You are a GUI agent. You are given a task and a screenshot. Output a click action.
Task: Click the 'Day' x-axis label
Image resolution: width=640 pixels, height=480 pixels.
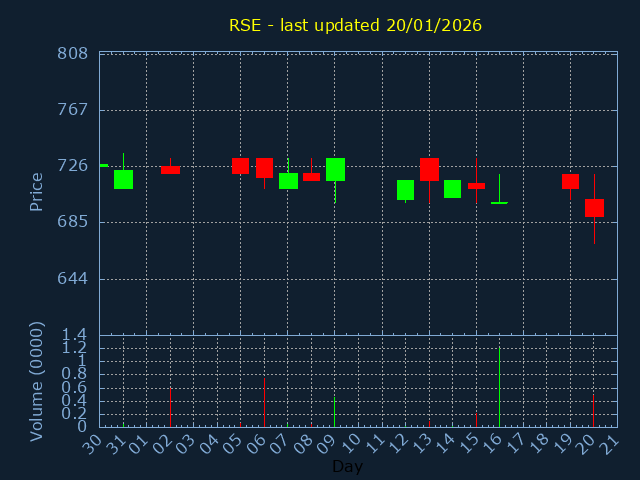(347, 466)
